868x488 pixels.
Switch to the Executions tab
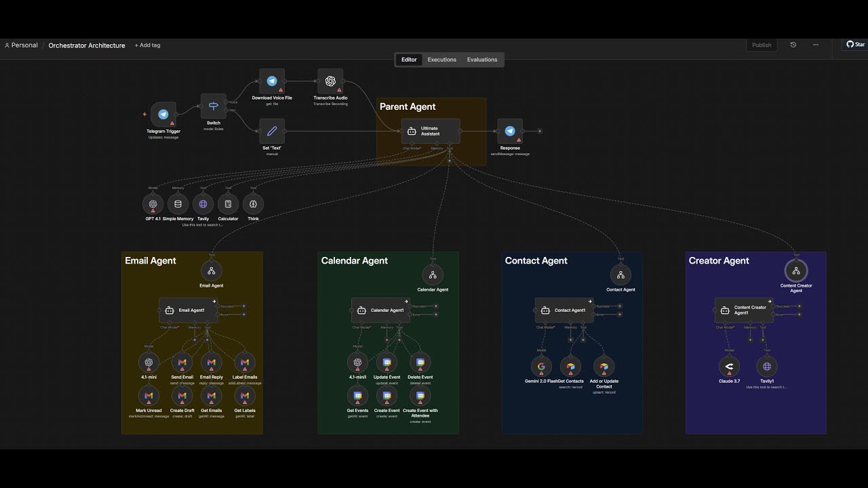tap(441, 60)
